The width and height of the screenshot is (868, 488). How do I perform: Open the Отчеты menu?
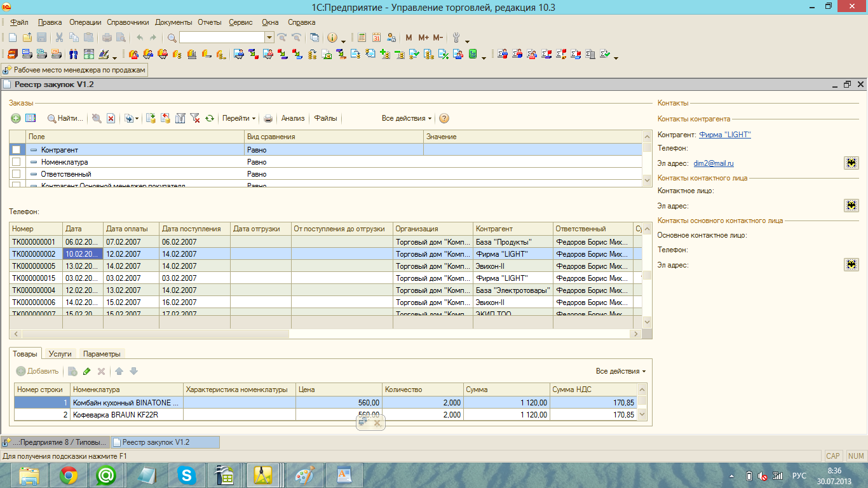(x=209, y=22)
